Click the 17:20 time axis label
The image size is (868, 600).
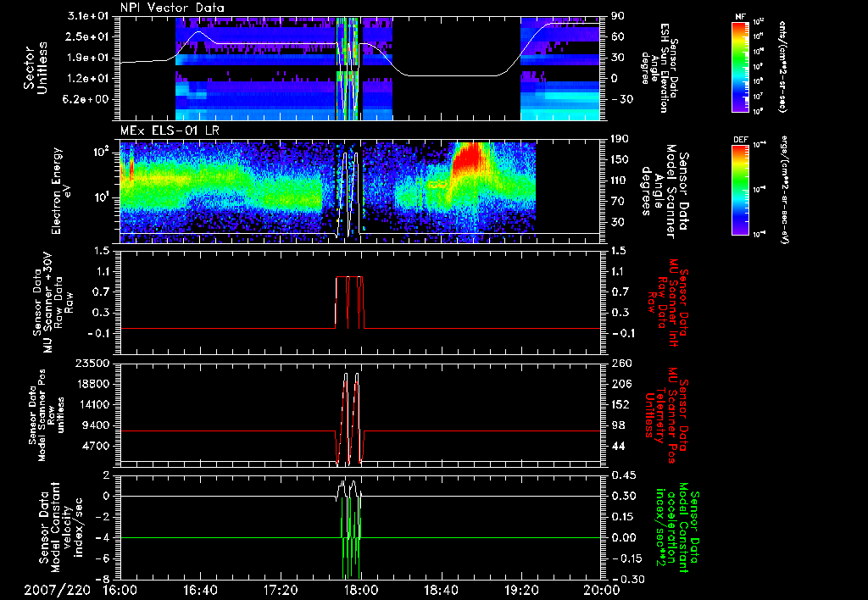[281, 590]
